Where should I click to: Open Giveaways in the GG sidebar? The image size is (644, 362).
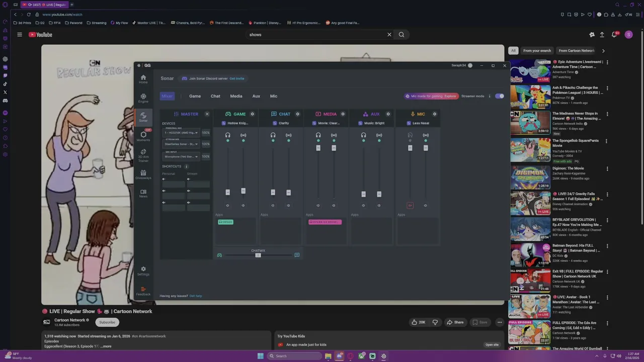coord(143,174)
